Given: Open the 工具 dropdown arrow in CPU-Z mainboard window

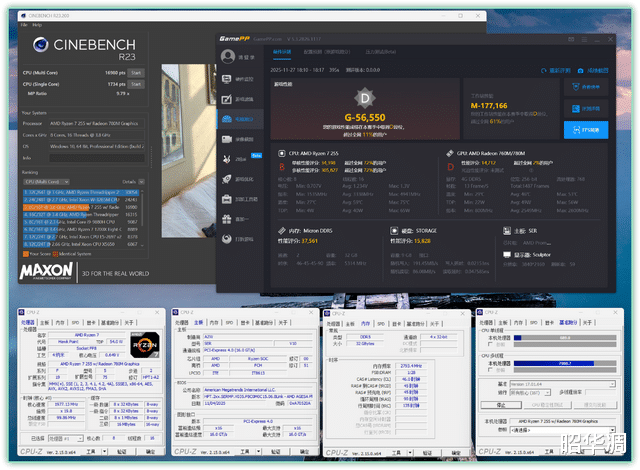Looking at the screenshot, I should click(258, 452).
